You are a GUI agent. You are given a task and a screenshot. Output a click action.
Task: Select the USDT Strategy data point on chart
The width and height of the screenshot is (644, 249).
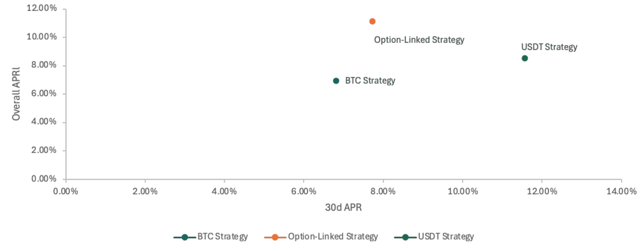pos(525,58)
